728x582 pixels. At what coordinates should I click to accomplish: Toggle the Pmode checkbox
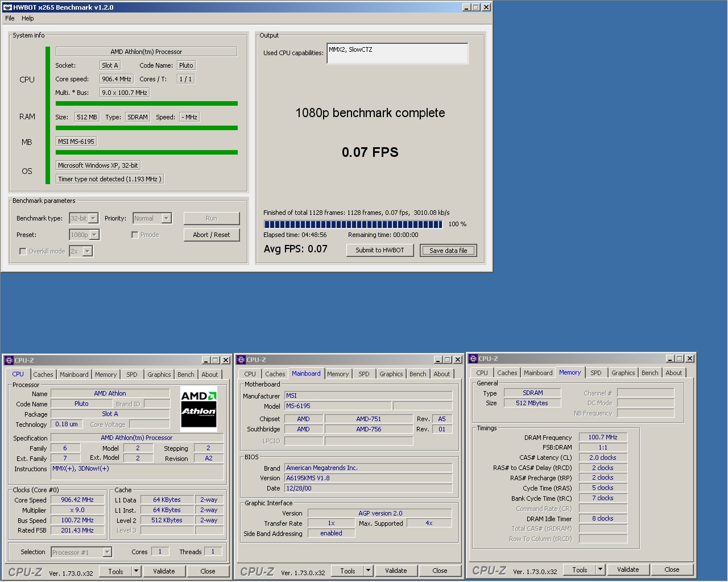(x=135, y=235)
